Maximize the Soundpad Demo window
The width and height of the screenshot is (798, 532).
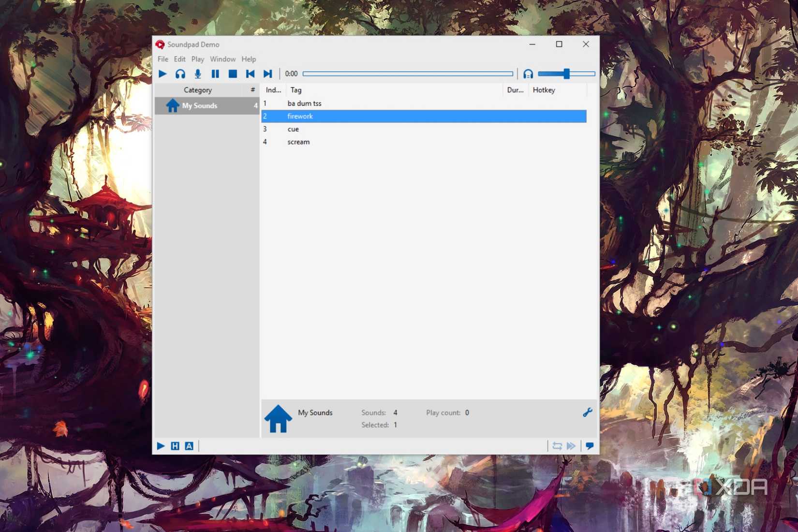tap(559, 44)
